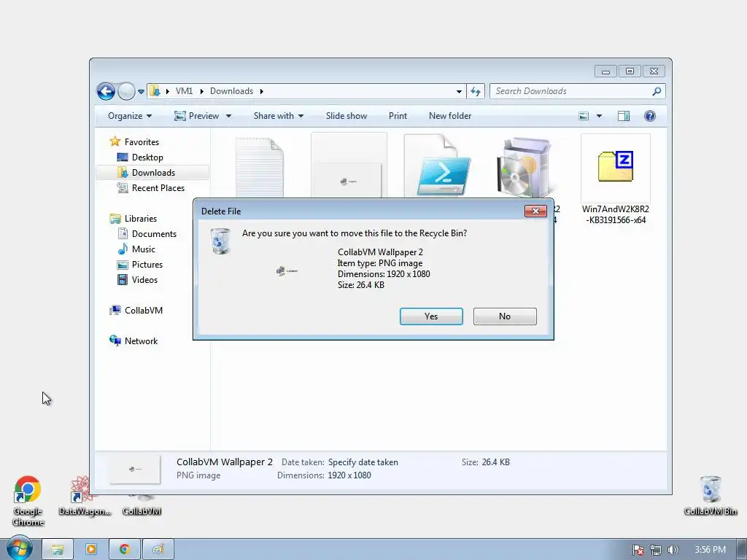Expand the arrow after the Downloads breadcrumb
The width and height of the screenshot is (747, 560).
pos(262,91)
